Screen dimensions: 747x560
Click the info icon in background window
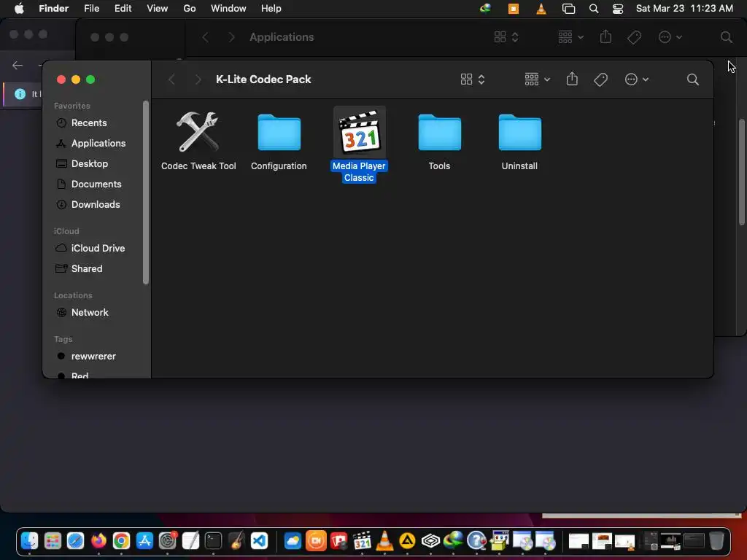coord(20,94)
